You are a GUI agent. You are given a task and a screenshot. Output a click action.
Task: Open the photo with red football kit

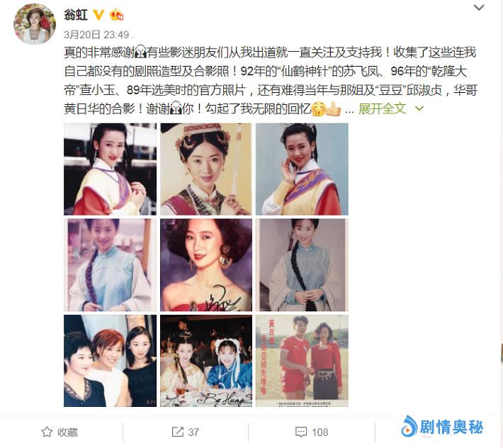pyautogui.click(x=302, y=361)
